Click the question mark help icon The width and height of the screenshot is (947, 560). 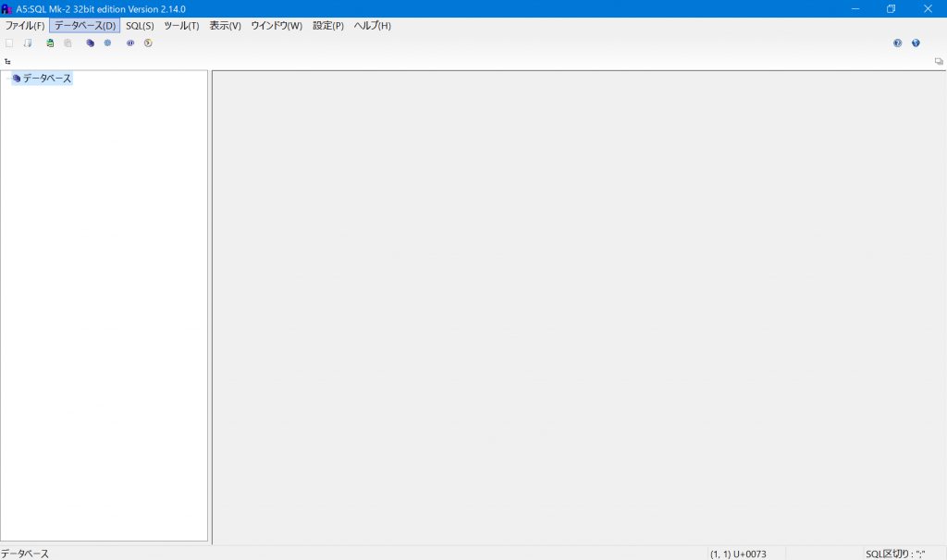(897, 43)
